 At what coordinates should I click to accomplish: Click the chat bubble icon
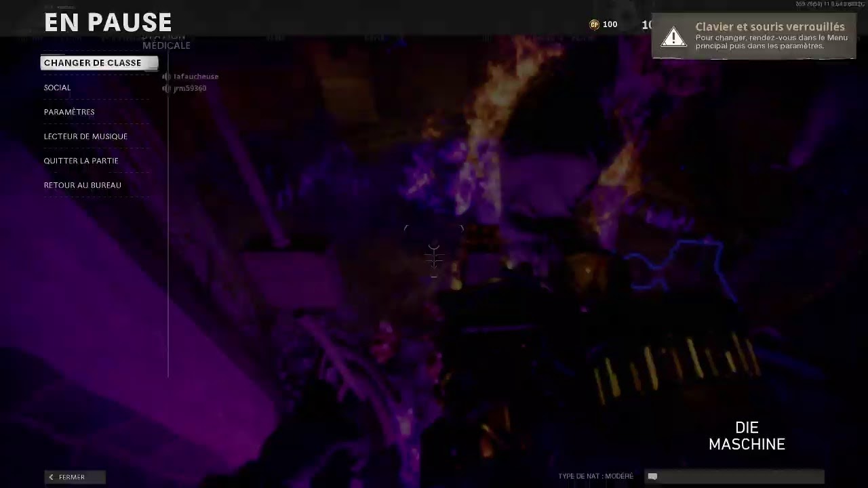[x=652, y=476]
